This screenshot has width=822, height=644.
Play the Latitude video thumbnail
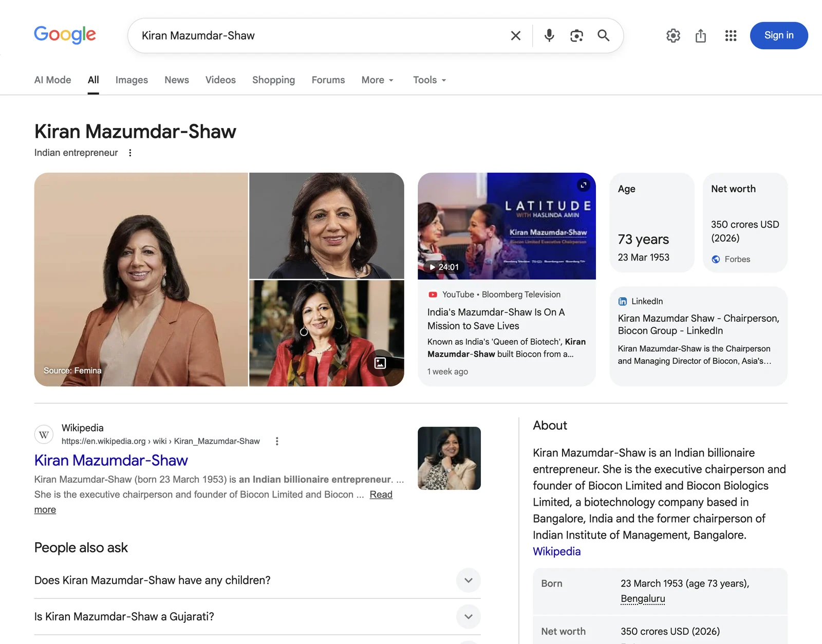(x=507, y=226)
